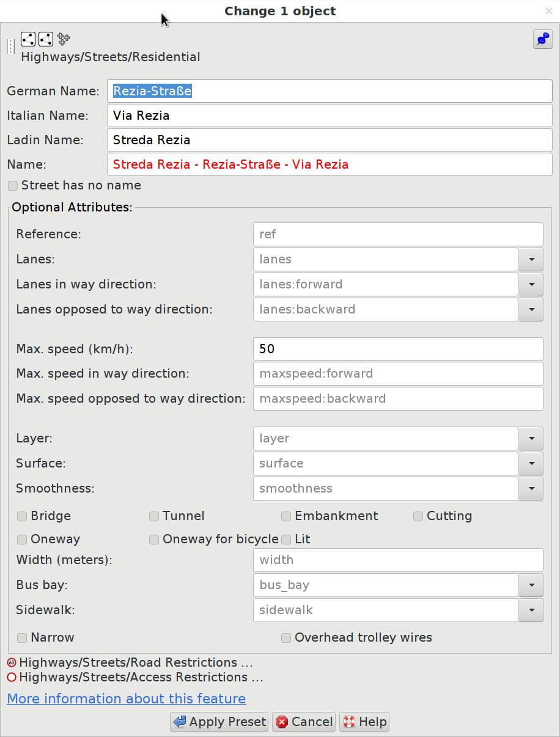Screen dimensions: 560x737
Task: Click the surface combo box text field
Action: (386, 463)
